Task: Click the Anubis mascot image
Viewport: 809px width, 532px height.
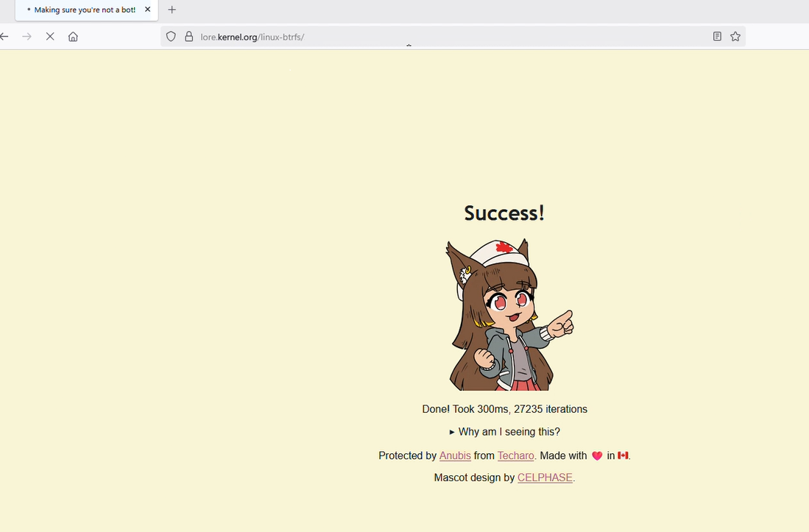Action: pos(509,314)
